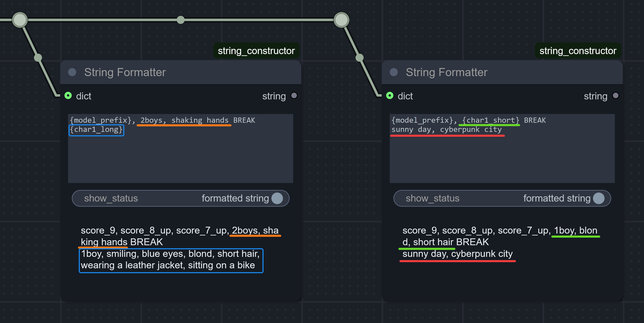Click the {char1_short} placeholder text
This screenshot has height=323, width=644.
tap(490, 120)
